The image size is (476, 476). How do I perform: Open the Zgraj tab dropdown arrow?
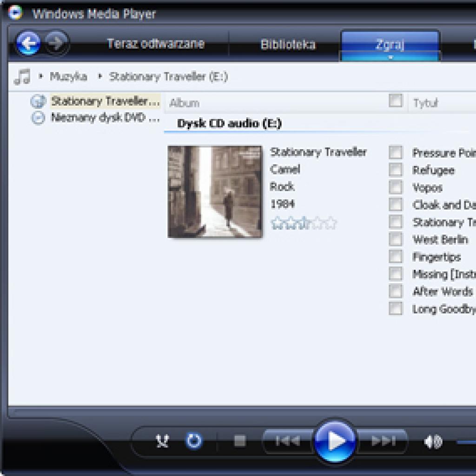tap(390, 57)
